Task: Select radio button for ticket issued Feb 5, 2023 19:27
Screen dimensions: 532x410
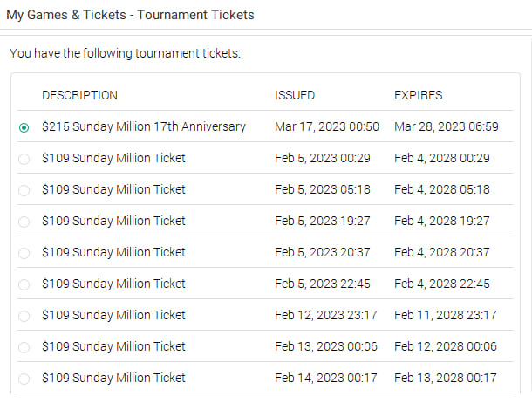Action: tap(24, 222)
